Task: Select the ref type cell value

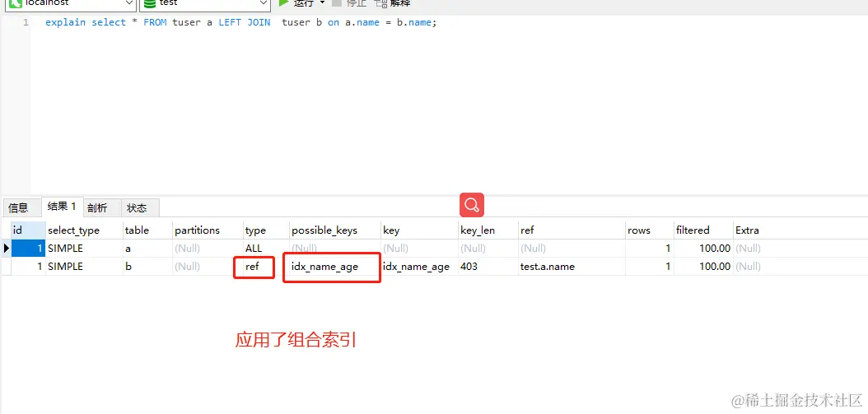Action: [267, 266]
